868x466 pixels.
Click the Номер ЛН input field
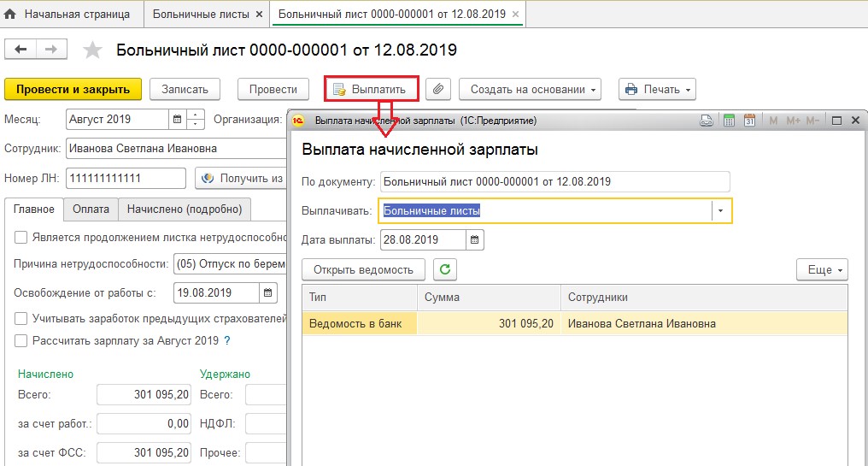click(x=126, y=178)
